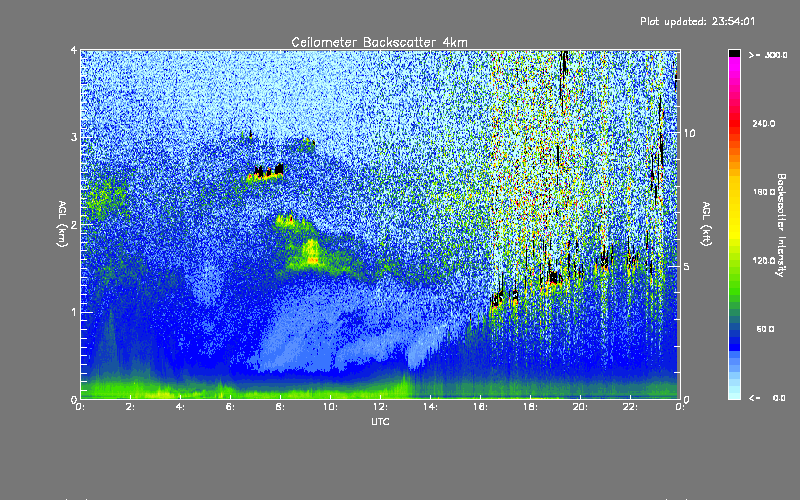Select the 'AGL (kft)' right axis label
800x500 pixels.
(706, 224)
